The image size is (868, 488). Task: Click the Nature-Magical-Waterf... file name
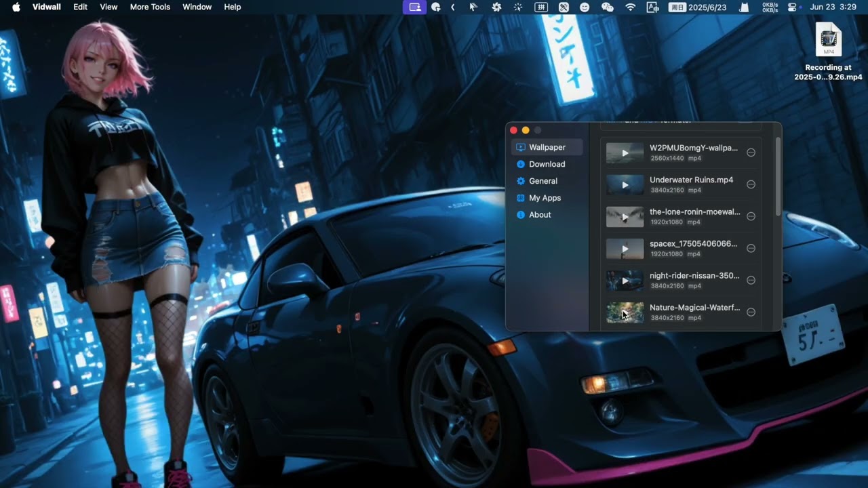pos(695,307)
